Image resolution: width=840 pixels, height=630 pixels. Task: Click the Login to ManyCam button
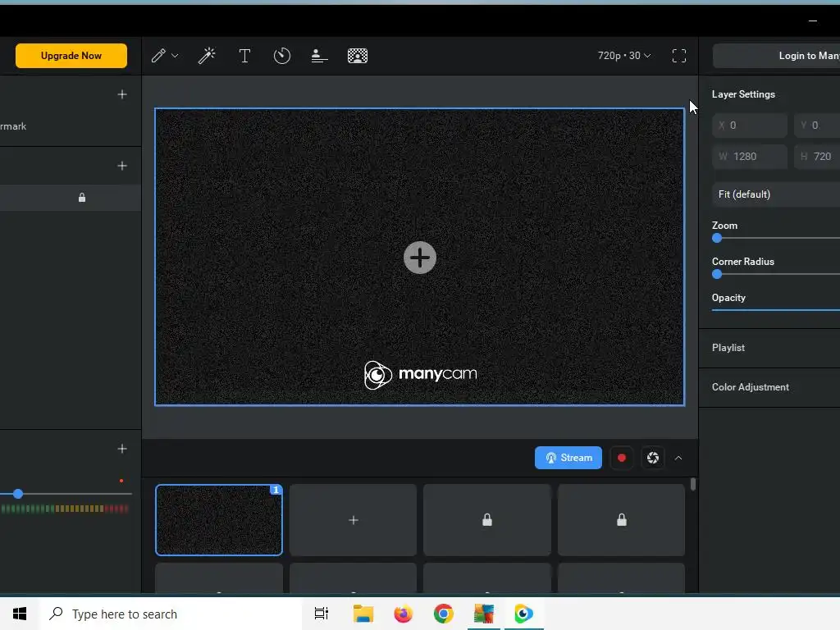tap(776, 56)
